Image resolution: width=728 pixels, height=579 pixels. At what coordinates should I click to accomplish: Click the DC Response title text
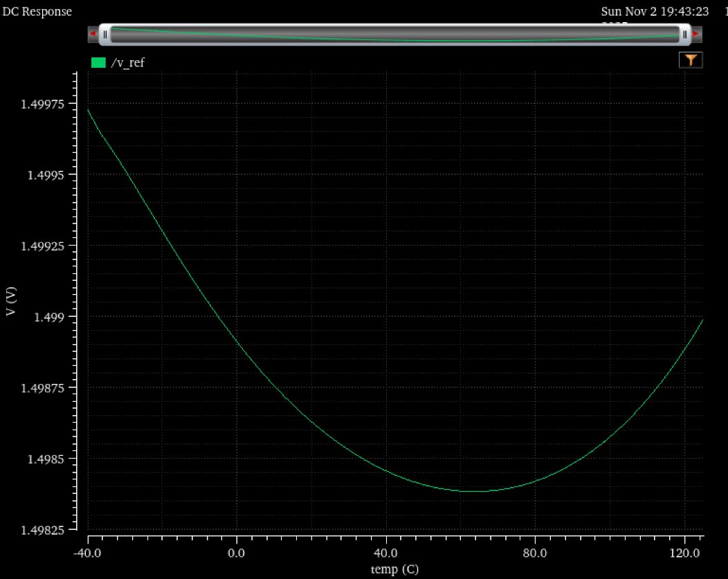tap(37, 12)
